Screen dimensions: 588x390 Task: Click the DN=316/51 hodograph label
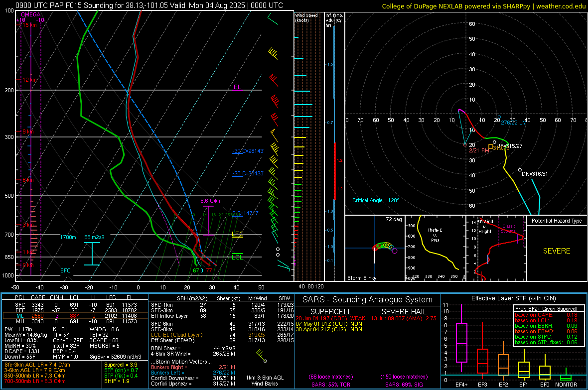click(x=534, y=174)
